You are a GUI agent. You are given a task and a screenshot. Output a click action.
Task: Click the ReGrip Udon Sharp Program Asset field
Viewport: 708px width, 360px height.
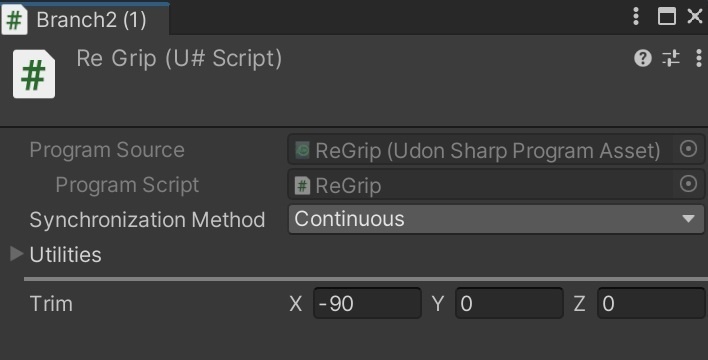pos(480,150)
